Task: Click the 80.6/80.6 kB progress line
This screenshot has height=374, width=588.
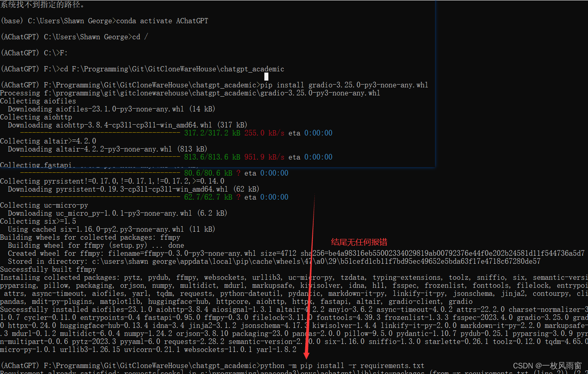Action: (154, 173)
